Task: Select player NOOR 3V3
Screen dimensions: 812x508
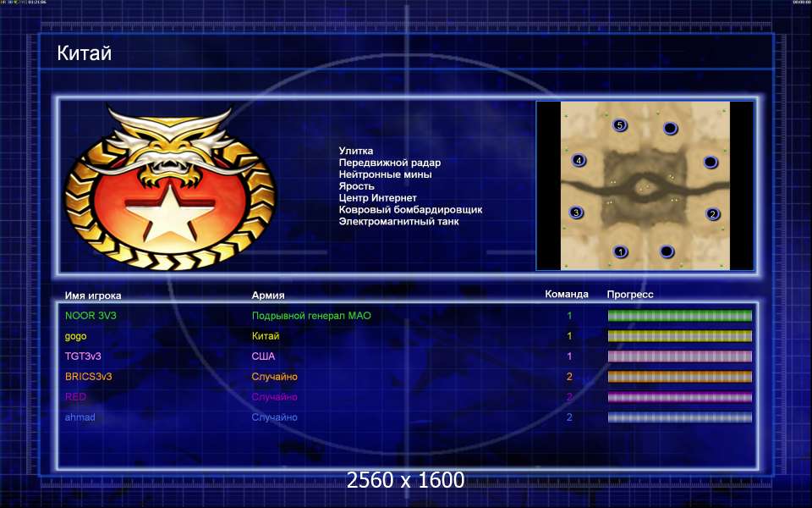Action: (91, 315)
